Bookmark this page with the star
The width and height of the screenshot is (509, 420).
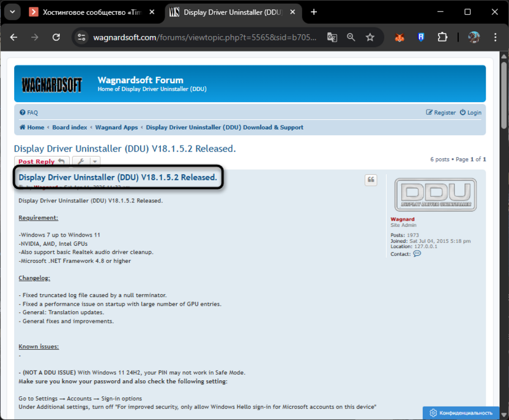(x=370, y=37)
